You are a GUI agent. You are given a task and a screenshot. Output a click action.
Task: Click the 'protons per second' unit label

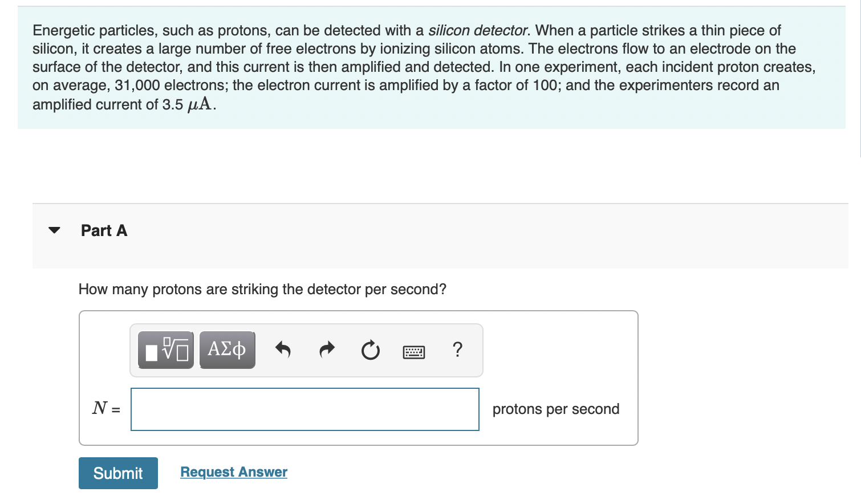(555, 409)
